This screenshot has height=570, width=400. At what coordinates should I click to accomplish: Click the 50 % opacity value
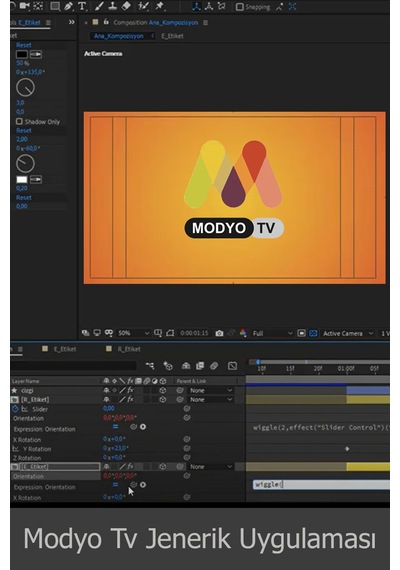click(x=22, y=63)
